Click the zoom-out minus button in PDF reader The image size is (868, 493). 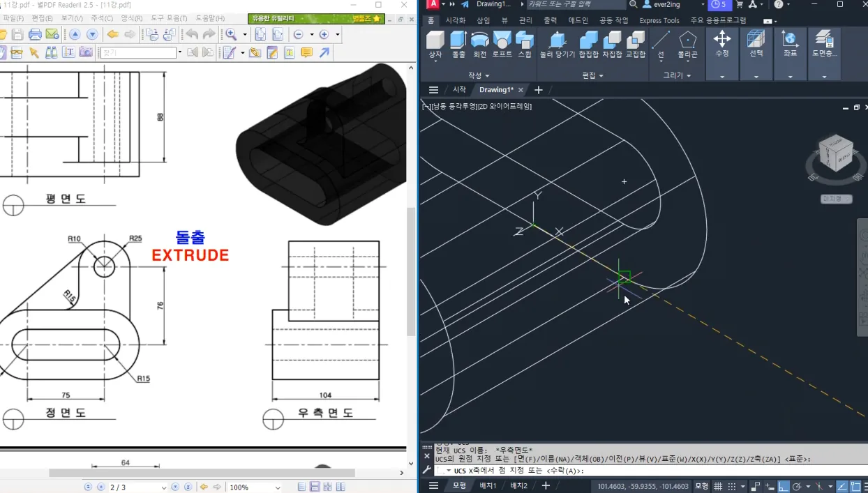(x=298, y=34)
